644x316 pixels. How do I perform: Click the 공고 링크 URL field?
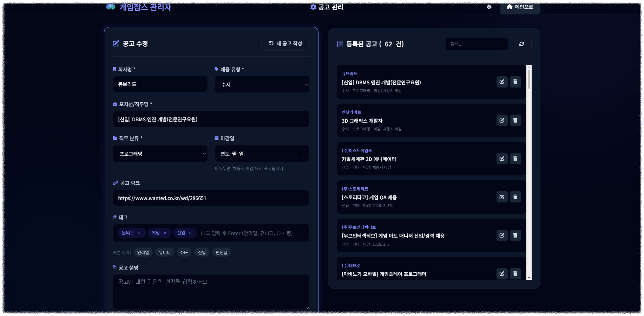[x=211, y=198]
